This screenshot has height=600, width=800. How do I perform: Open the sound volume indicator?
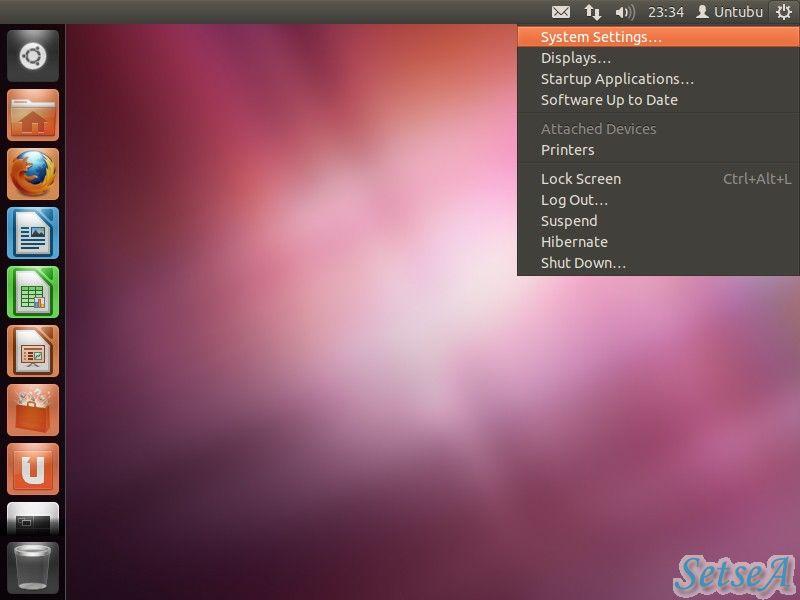pyautogui.click(x=624, y=12)
